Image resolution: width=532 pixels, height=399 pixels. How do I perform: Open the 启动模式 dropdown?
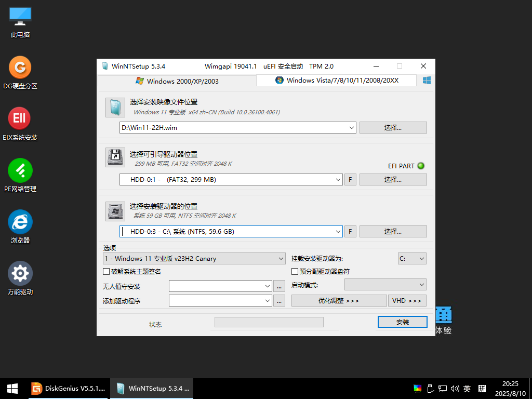[385, 284]
